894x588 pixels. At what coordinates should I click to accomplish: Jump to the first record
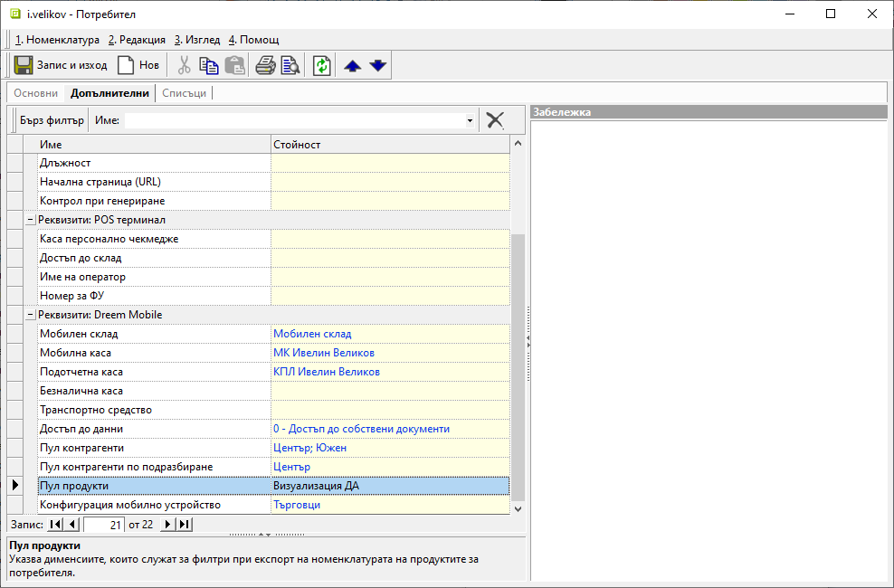(x=54, y=525)
